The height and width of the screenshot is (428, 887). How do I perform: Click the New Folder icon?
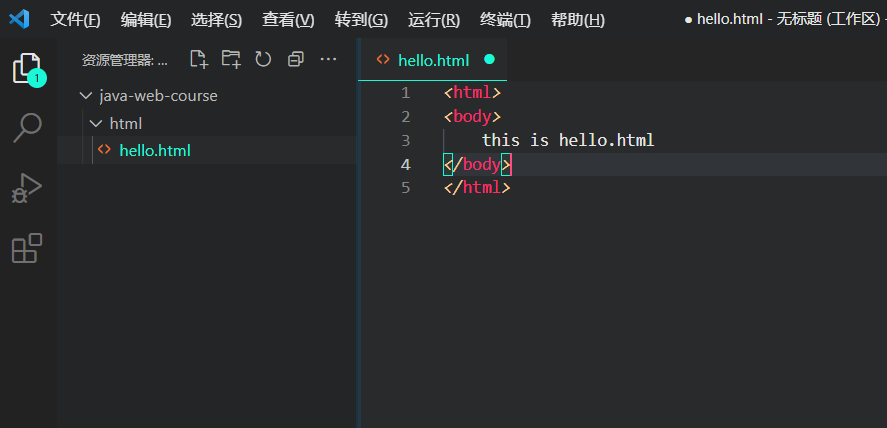(231, 59)
